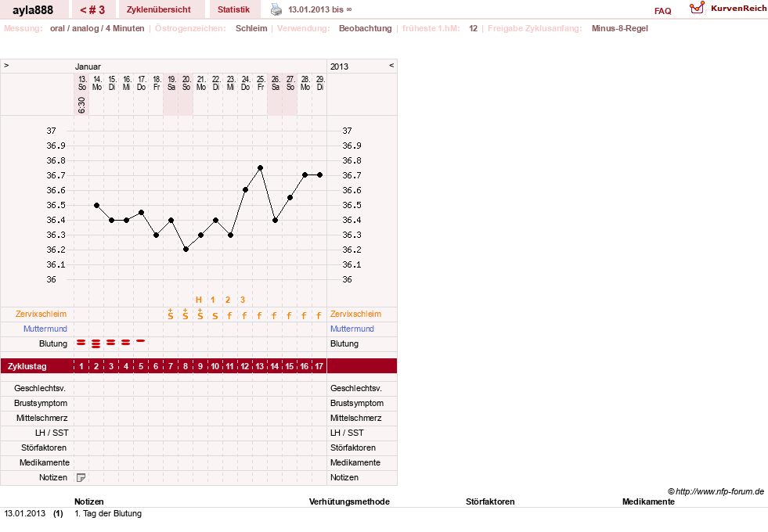Click the right '<' chart navigation arrow

pyautogui.click(x=391, y=65)
